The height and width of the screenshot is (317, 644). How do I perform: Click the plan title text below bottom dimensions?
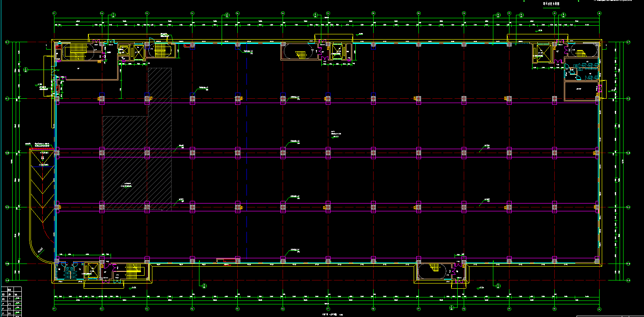tap(329, 314)
